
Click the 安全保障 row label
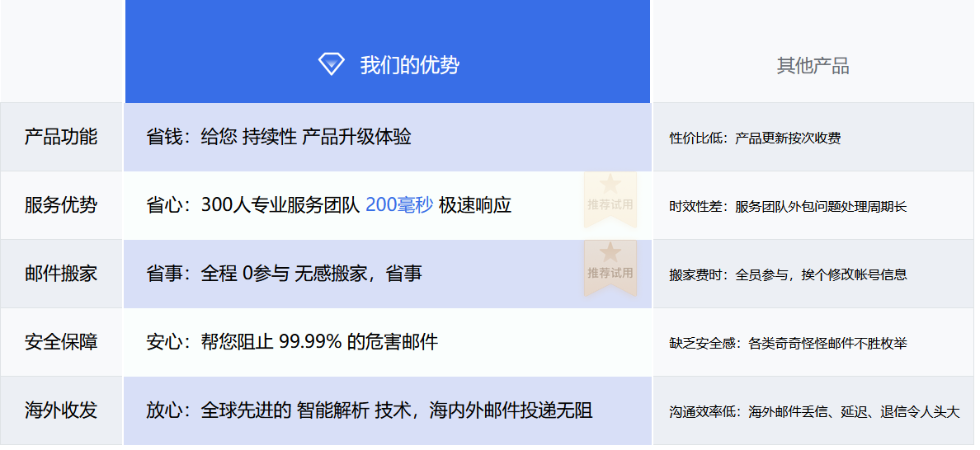click(x=61, y=342)
